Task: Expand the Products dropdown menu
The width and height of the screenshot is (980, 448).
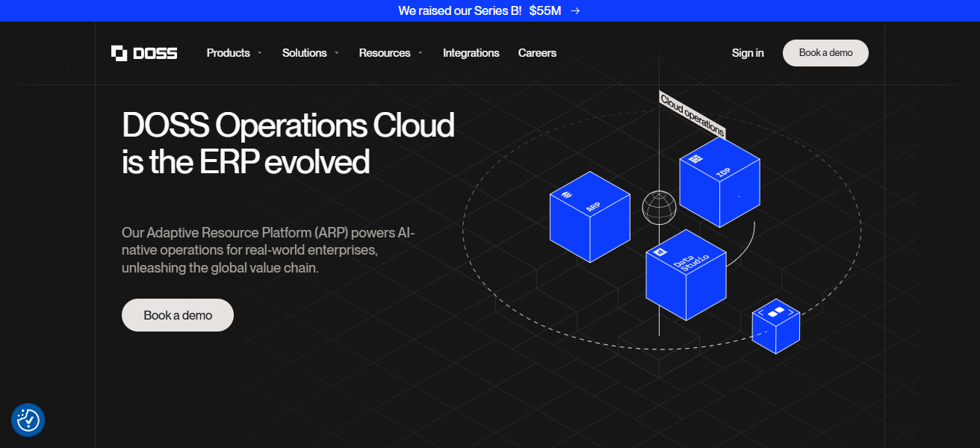Action: click(x=235, y=53)
